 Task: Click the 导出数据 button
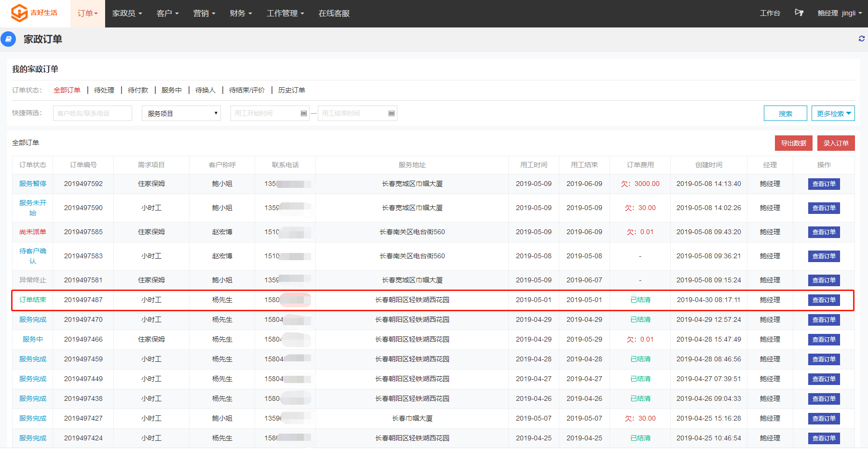click(794, 143)
